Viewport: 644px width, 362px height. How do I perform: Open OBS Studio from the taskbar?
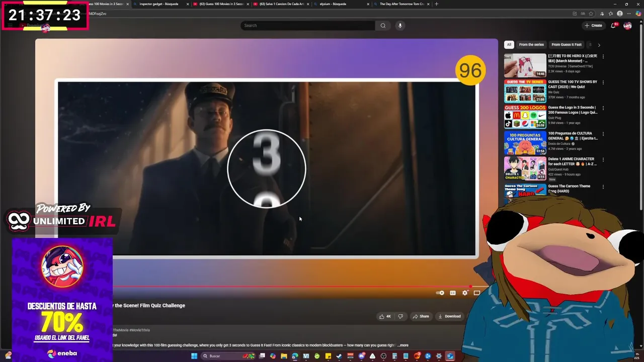[383, 356]
